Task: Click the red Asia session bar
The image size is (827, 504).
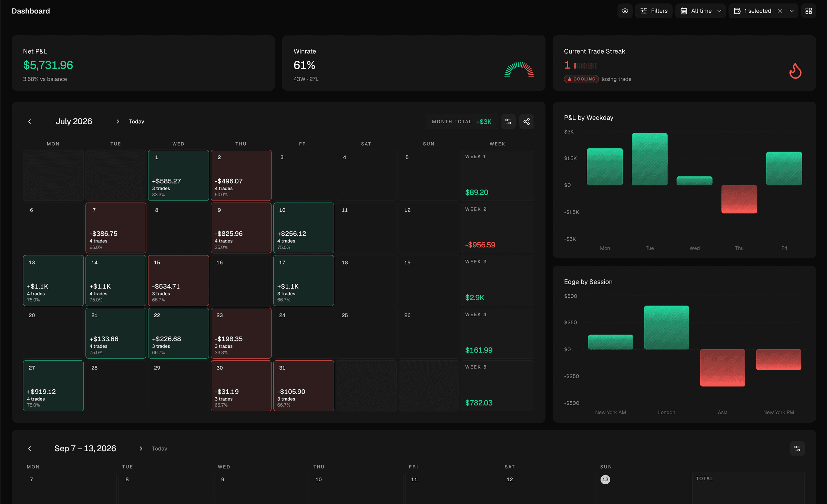Action: 723,368
